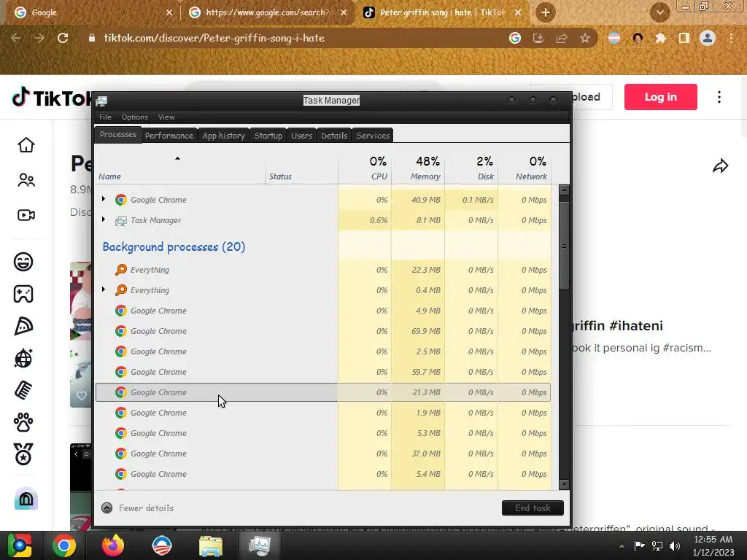Open the File menu in Task Manager
The height and width of the screenshot is (560, 747).
coord(105,117)
